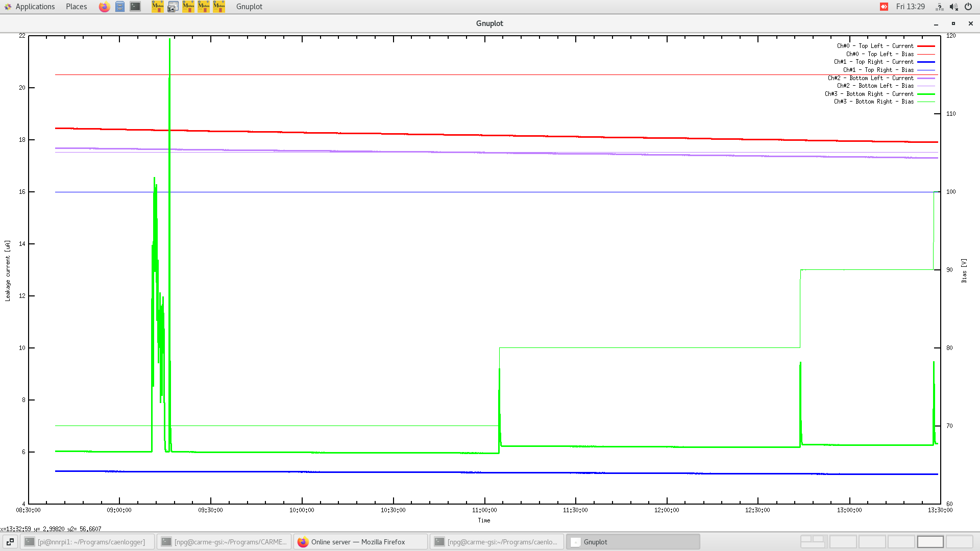Toggle the Ch#2 Bottom Left Bias legend entry
The width and height of the screenshot is (980, 551).
tap(875, 86)
